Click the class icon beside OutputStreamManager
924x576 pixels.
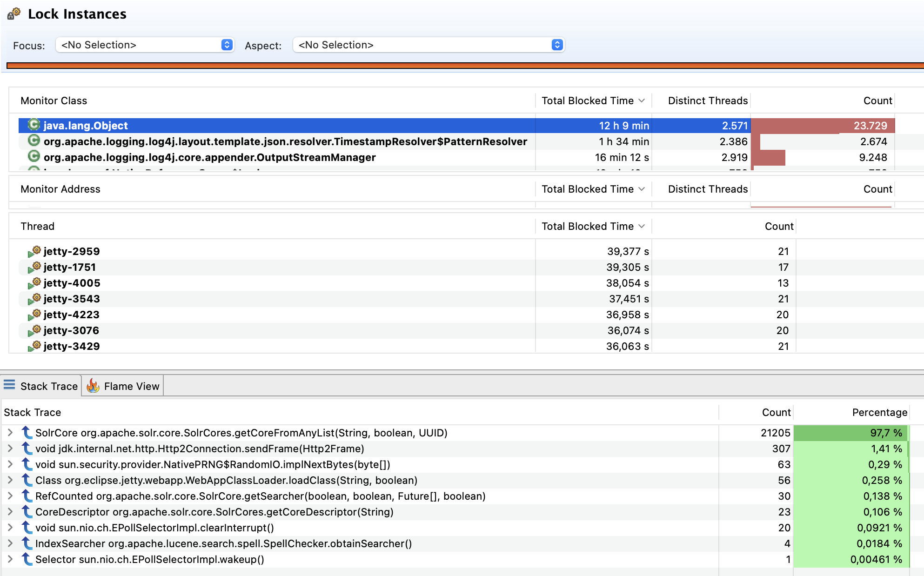pos(33,157)
